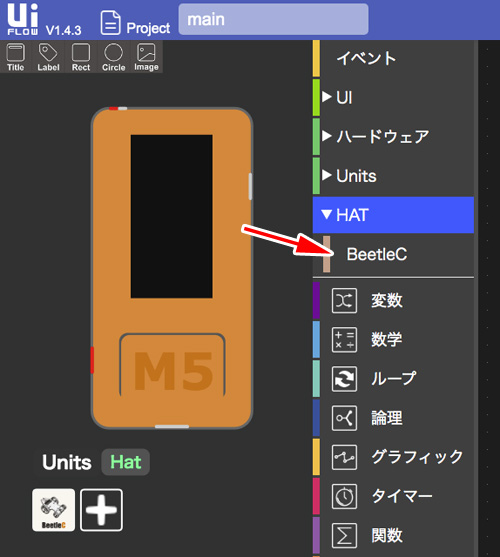
Task: Select the Image element tool
Action: click(146, 57)
